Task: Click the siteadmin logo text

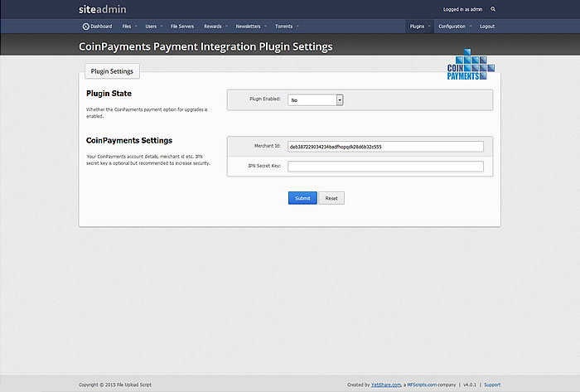Action: pyautogui.click(x=103, y=9)
